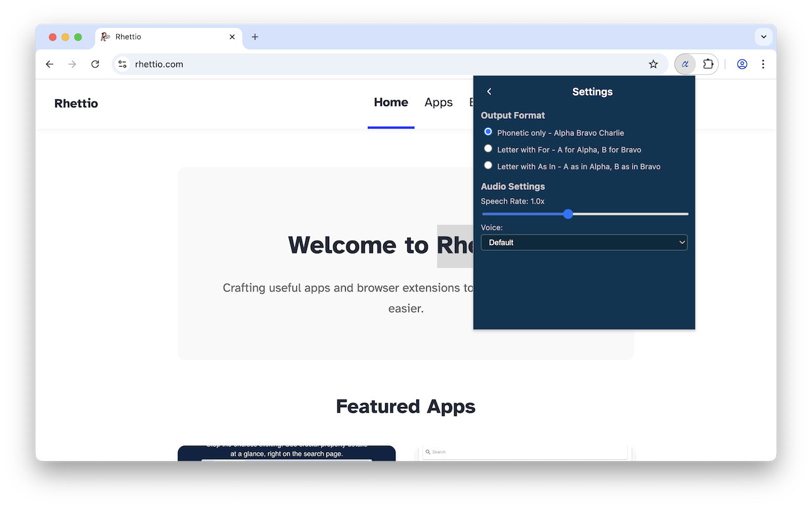812x508 pixels.
Task: Select the Letter with For output format
Action: pyautogui.click(x=488, y=149)
